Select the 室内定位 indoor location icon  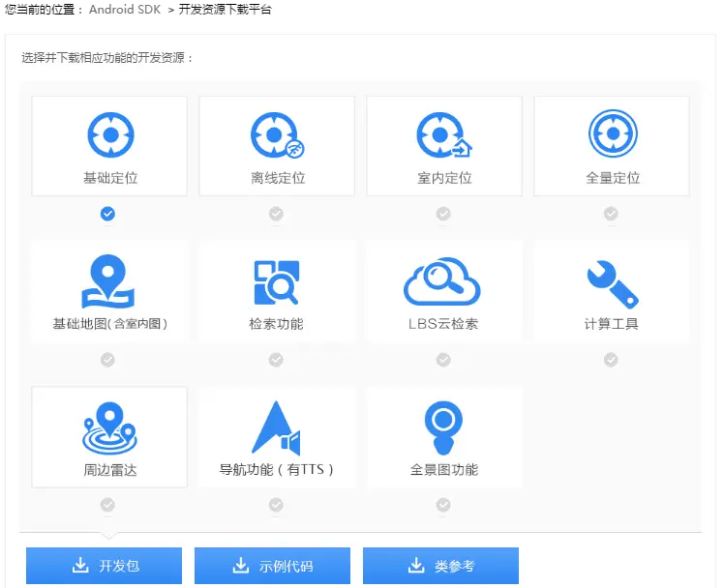pos(444,134)
